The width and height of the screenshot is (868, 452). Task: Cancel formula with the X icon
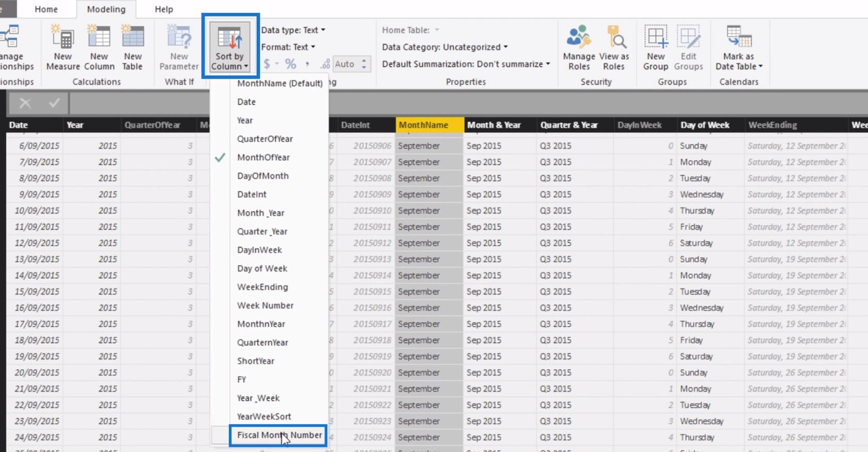(25, 103)
